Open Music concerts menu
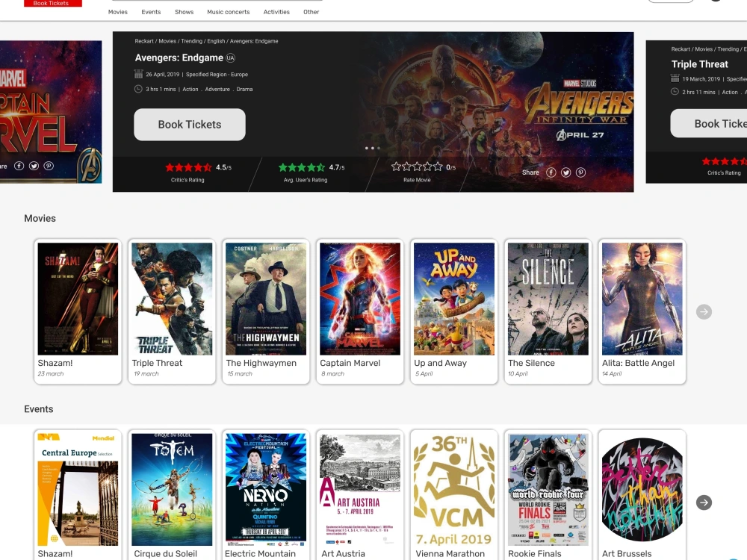This screenshot has height=560, width=747. click(x=228, y=12)
